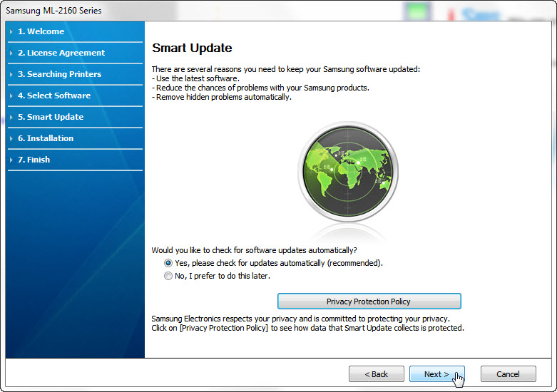The width and height of the screenshot is (557, 392).
Task: Click the arrow beside 1. Welcome
Action: [x=11, y=32]
